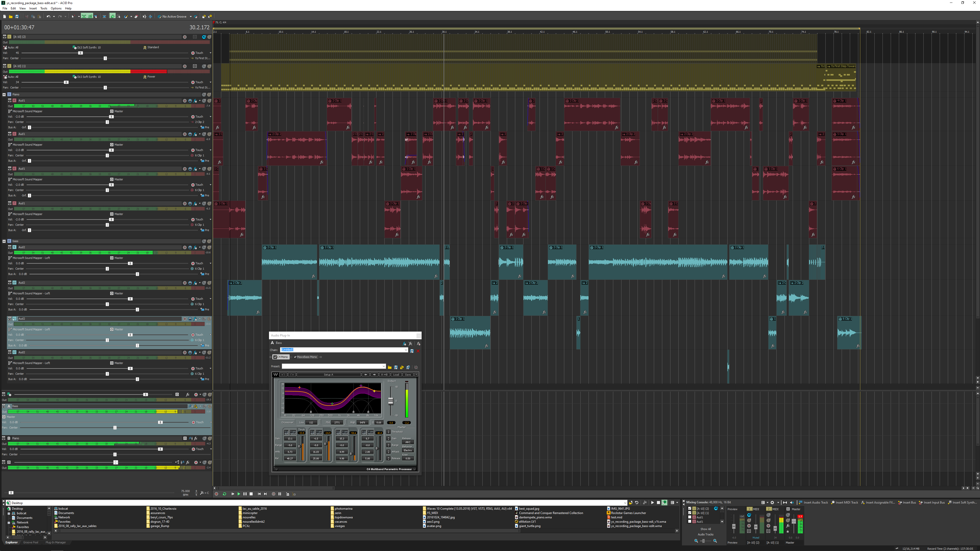Save the plug-in preset with the disk icon

(396, 367)
